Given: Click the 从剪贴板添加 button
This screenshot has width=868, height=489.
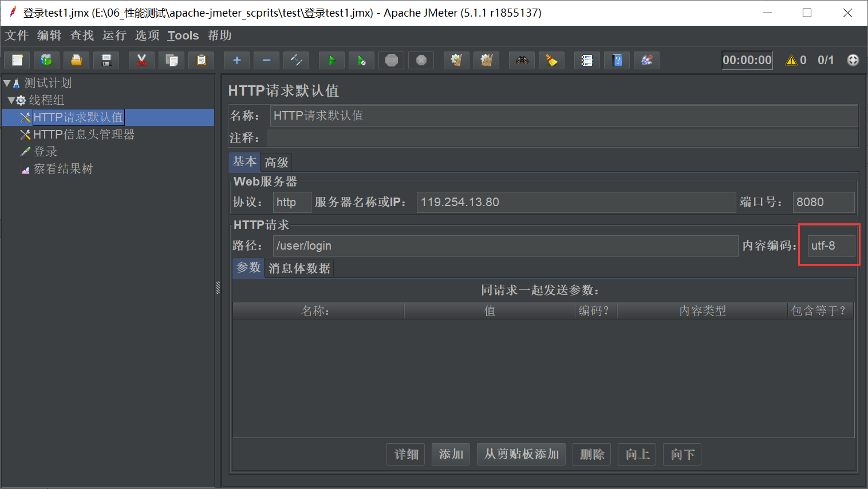Looking at the screenshot, I should [x=522, y=454].
